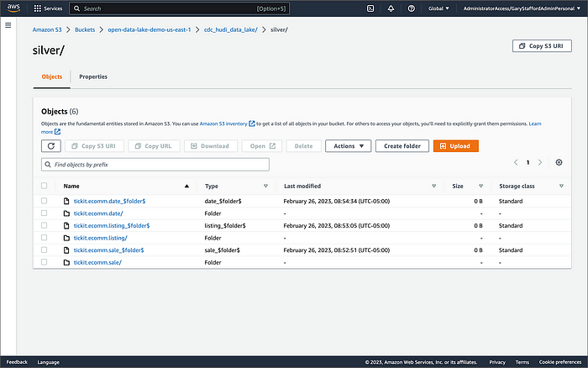Open the tickit.ecomm.listing/ folder link
The width and height of the screenshot is (588, 368).
(101, 238)
